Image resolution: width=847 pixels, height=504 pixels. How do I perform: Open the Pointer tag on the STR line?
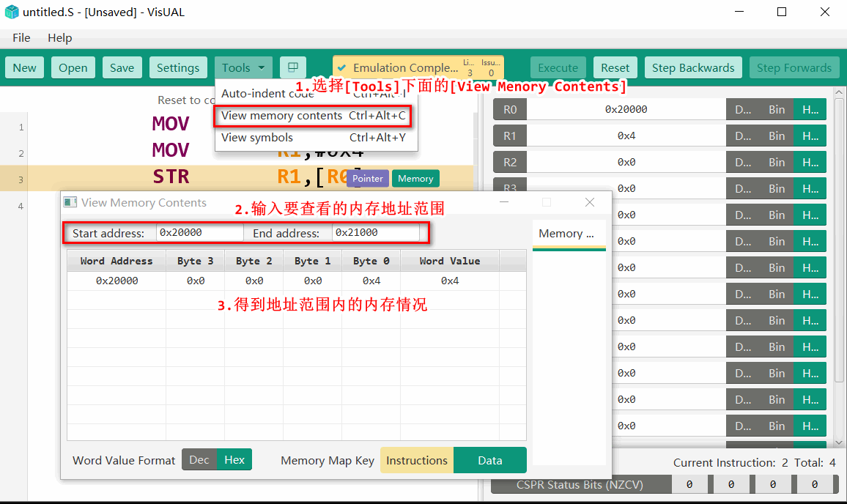(x=367, y=178)
